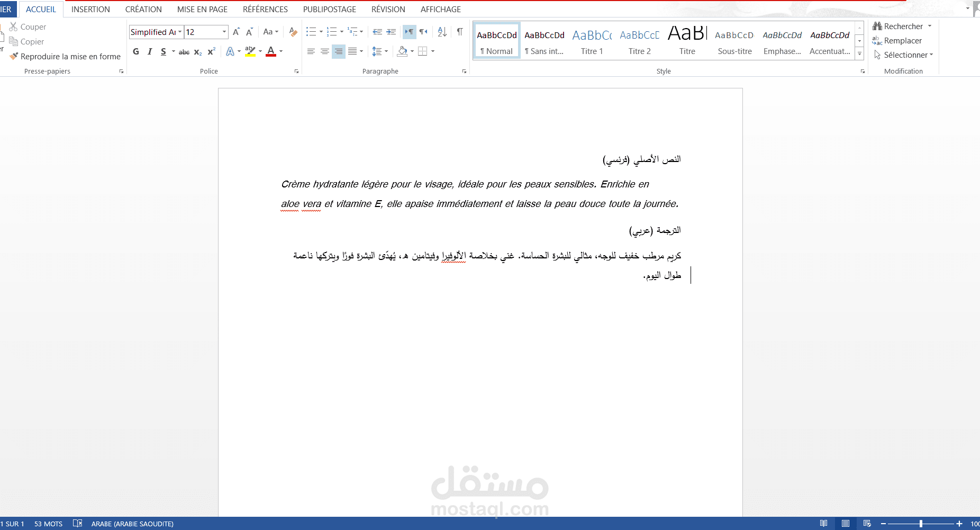Open the font size dropdown

pos(224,32)
